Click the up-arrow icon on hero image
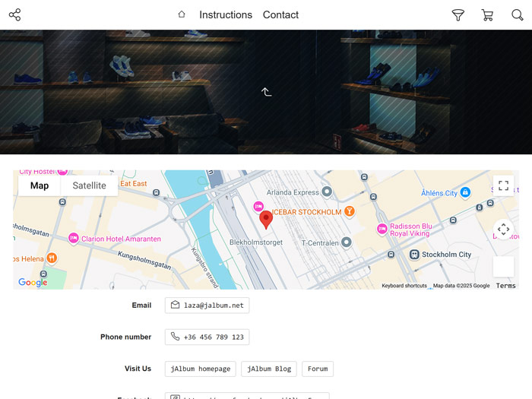Image resolution: width=532 pixels, height=399 pixels. (x=266, y=92)
